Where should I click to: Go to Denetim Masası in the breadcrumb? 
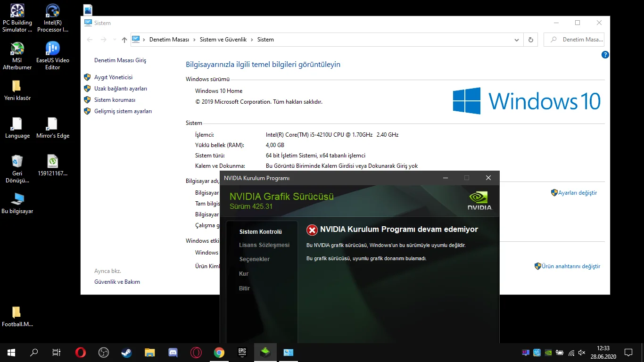[169, 40]
